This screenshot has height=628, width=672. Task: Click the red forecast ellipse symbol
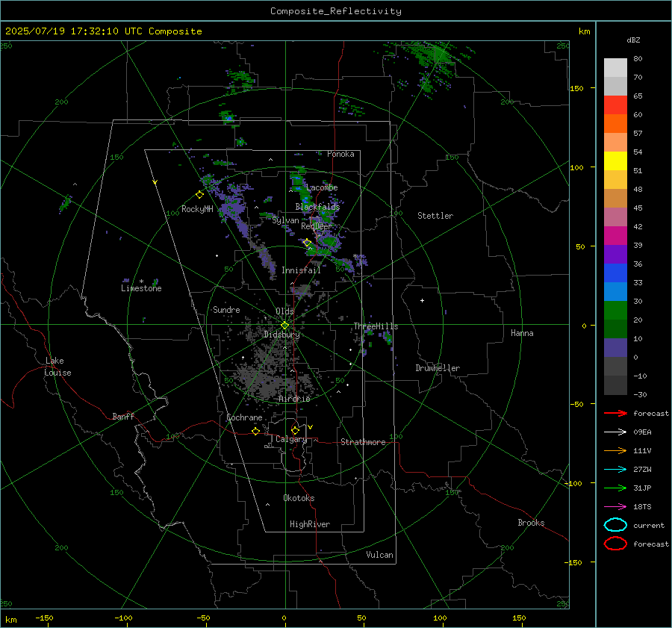coord(615,544)
